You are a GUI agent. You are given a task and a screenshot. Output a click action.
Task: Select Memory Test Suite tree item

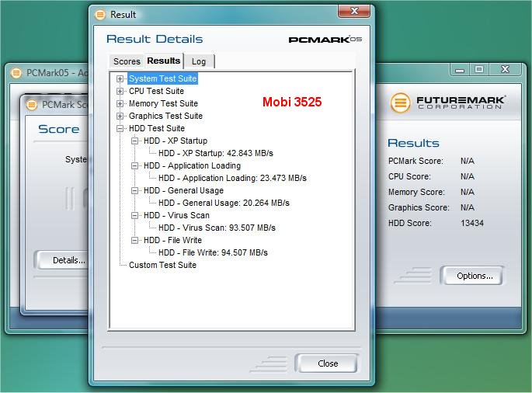pos(163,103)
